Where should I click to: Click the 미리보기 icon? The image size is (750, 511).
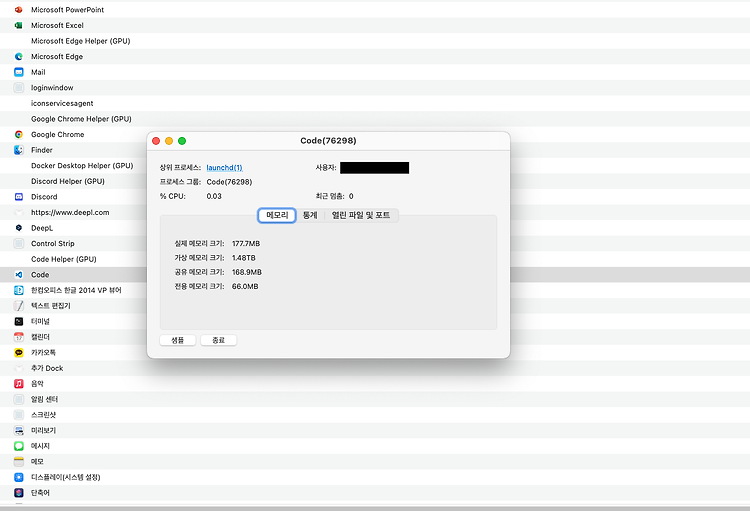(x=19, y=430)
